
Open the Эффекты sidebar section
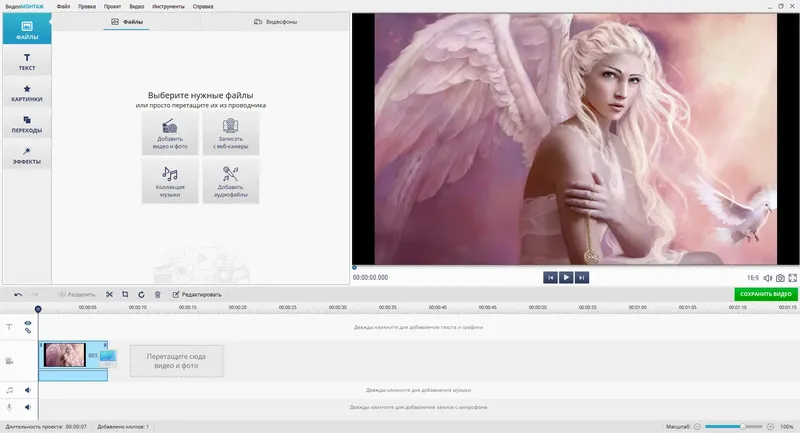tap(27, 155)
